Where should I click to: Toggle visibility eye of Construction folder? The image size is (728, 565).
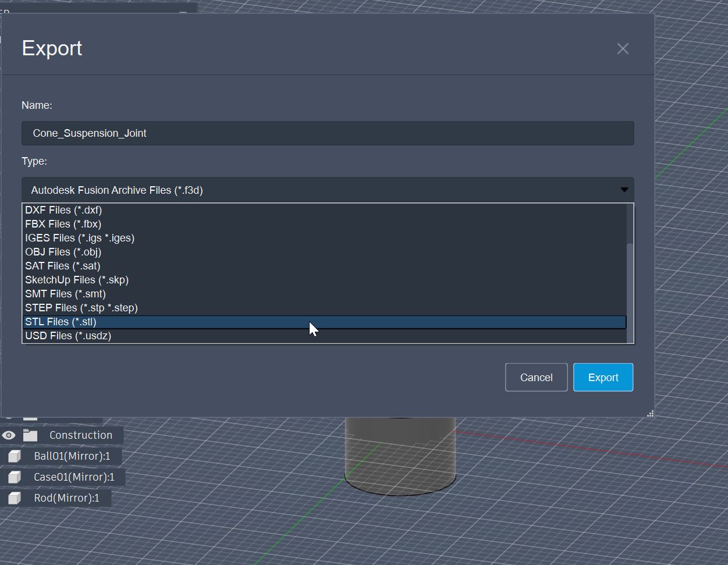9,435
